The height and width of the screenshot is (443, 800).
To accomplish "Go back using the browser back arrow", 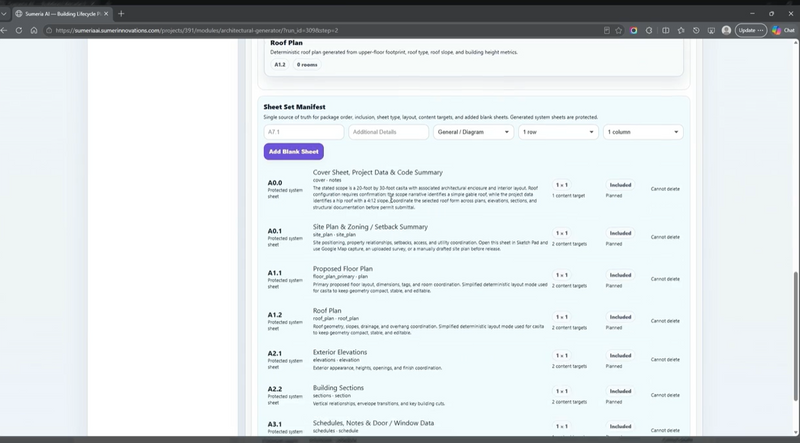I will coord(4,30).
